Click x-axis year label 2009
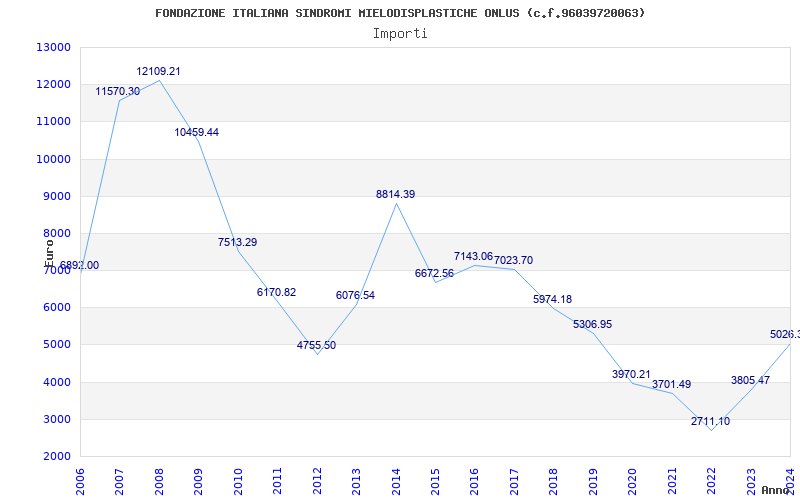The width and height of the screenshot is (800, 500). (x=198, y=482)
